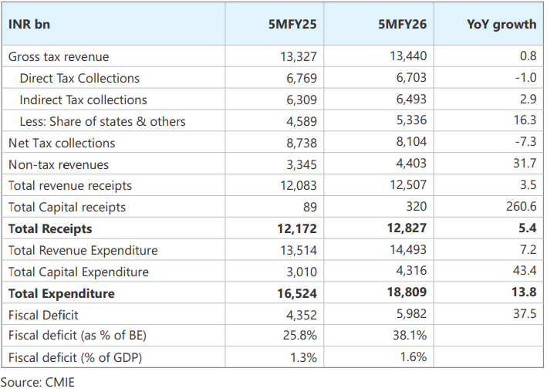
Task: Click the Total Capital receipts 260.6 cell
Action: point(518,207)
